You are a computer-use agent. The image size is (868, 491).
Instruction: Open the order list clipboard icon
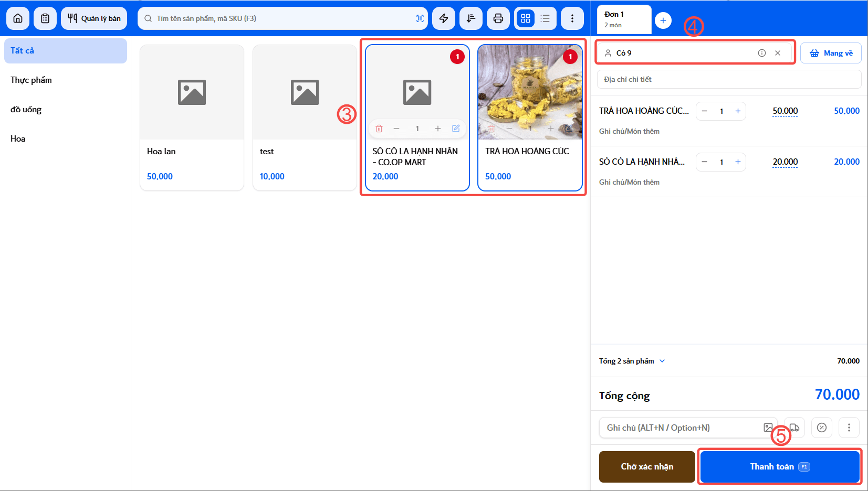(45, 18)
